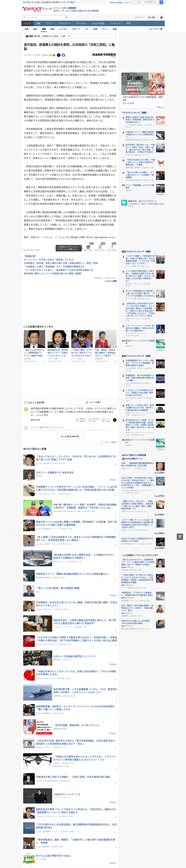Open thumbnail of 『非核三原則』は平和っぽく article
This screenshot has height=868, width=186.
(x=82, y=339)
